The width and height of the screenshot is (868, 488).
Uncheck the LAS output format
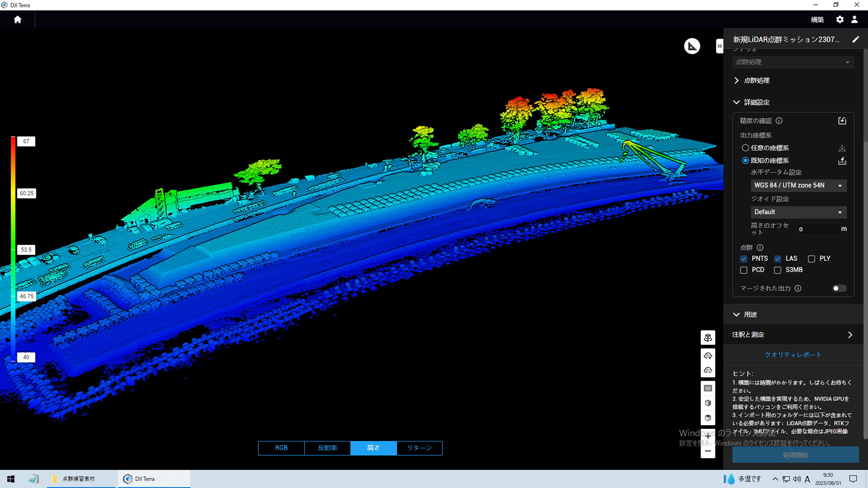point(778,258)
